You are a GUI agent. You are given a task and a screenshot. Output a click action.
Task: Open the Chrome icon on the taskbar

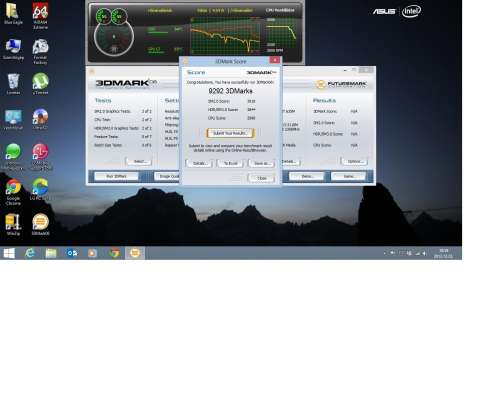coord(114,253)
